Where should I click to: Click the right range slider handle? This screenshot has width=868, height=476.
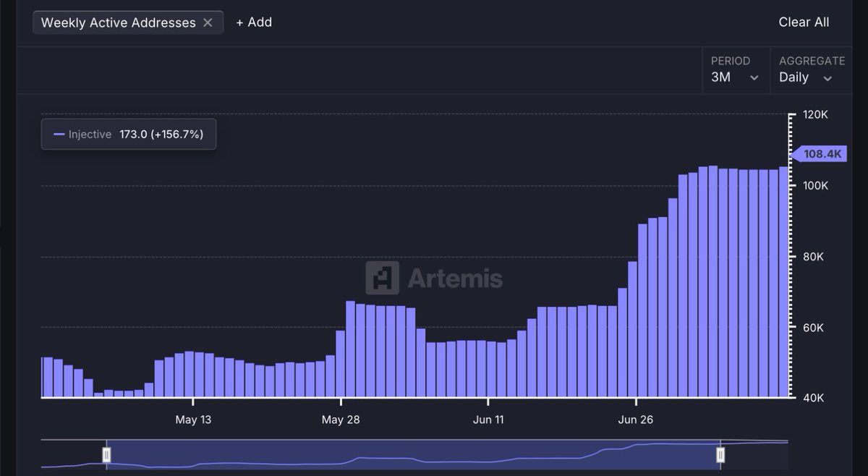pos(720,454)
